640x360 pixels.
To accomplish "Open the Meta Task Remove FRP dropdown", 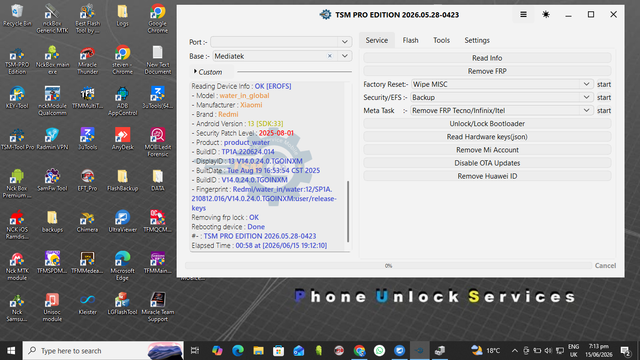I will pos(502,110).
